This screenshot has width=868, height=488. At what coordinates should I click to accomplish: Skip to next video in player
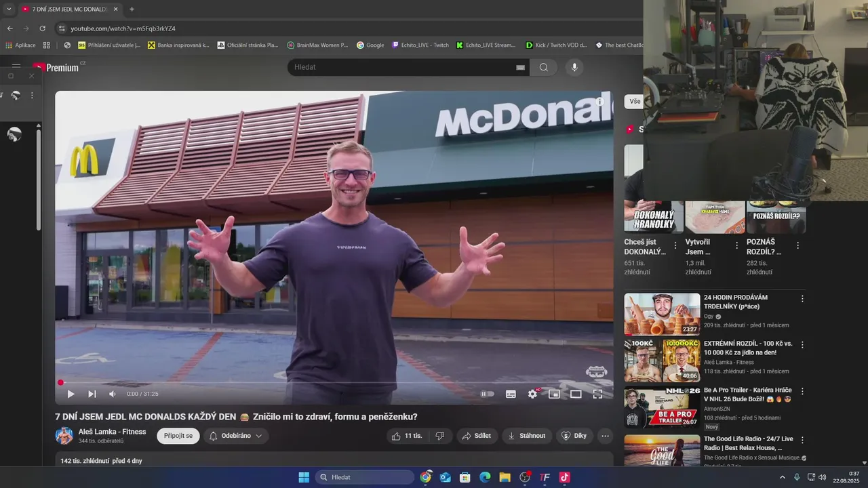(92, 394)
